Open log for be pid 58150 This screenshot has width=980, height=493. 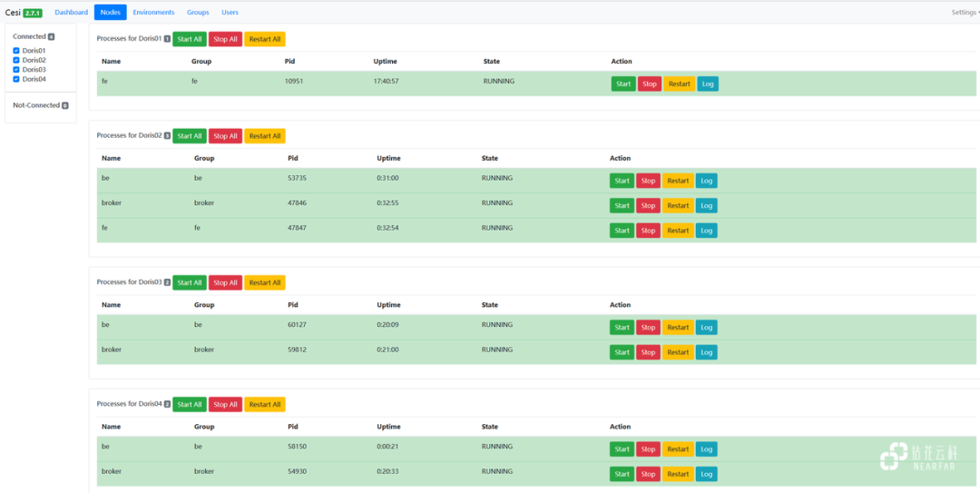707,449
